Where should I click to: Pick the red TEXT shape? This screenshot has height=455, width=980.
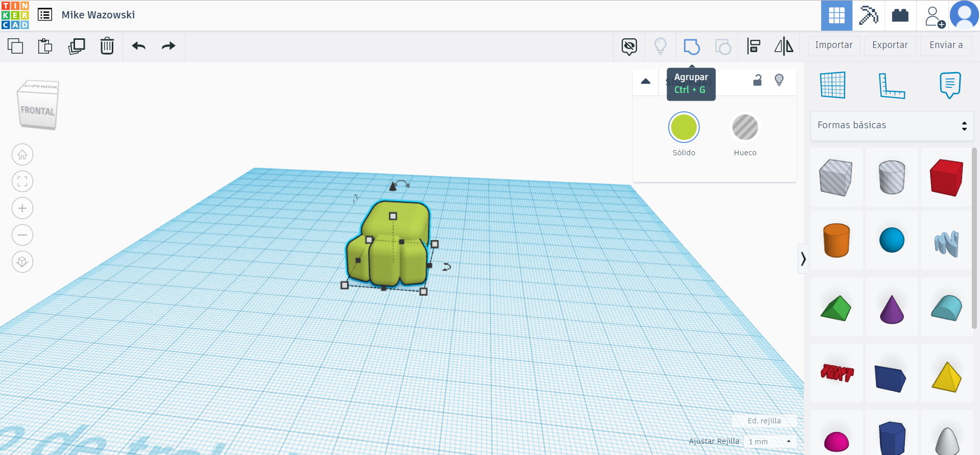coord(836,373)
